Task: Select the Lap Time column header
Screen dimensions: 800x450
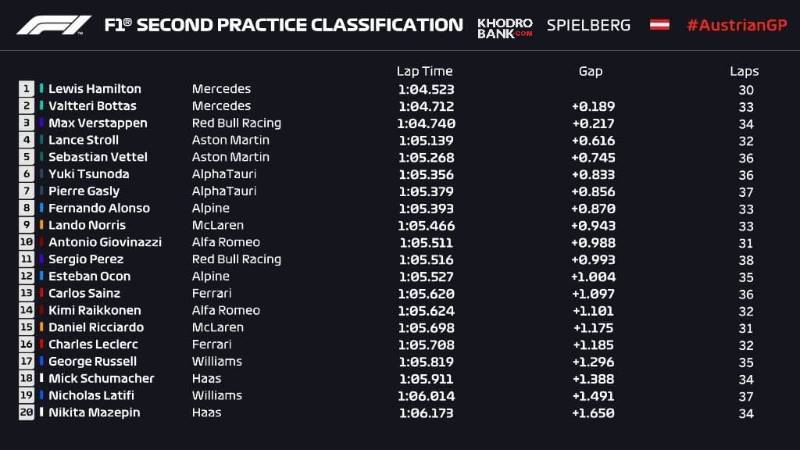Action: 424,71
